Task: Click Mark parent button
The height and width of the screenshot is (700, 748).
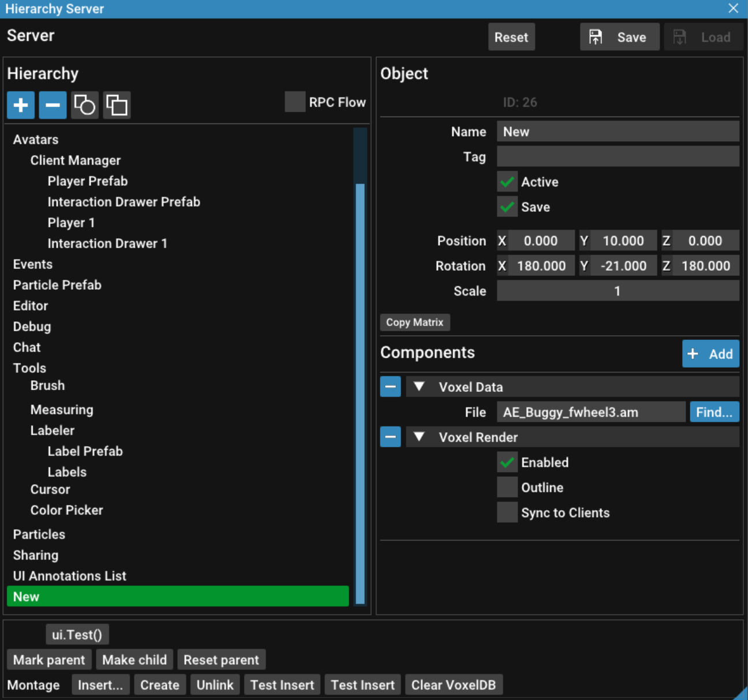Action: pos(49,660)
